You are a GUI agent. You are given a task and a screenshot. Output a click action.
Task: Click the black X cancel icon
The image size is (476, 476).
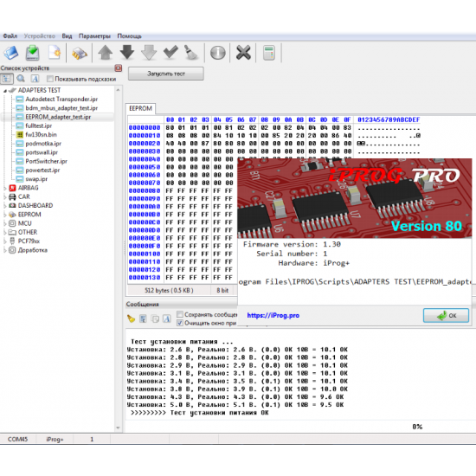243,53
